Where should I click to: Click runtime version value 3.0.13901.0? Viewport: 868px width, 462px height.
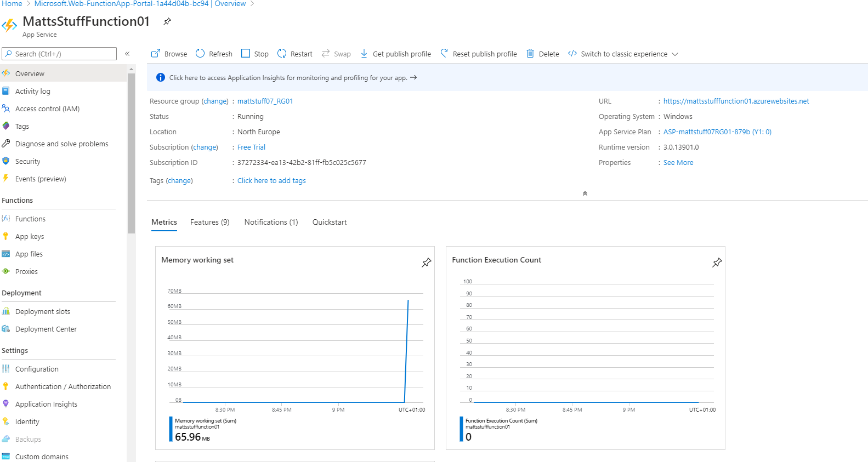click(681, 147)
